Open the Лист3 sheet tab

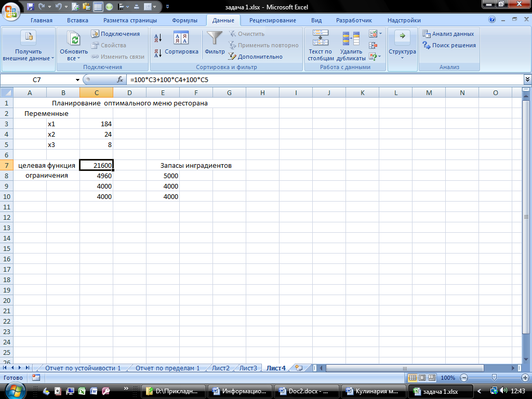(x=248, y=368)
